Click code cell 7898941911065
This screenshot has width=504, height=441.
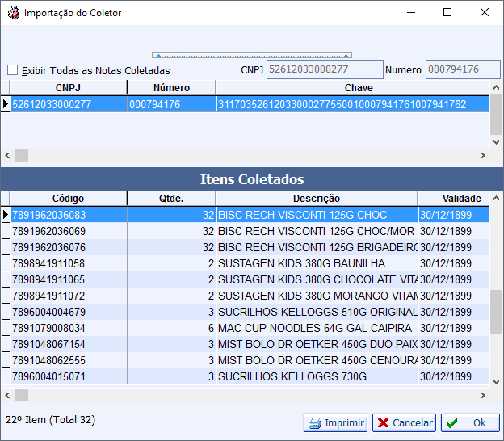click(69, 279)
